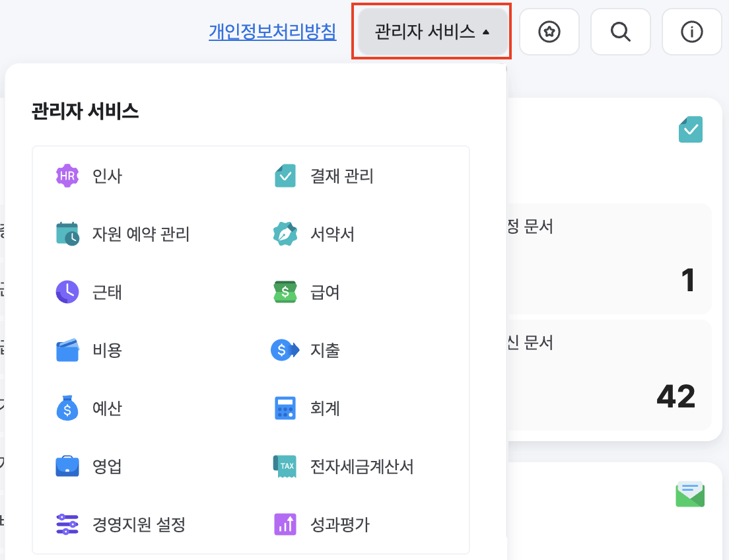The width and height of the screenshot is (729, 560).
Task: Choose the 서약서 menu item
Action: [332, 234]
